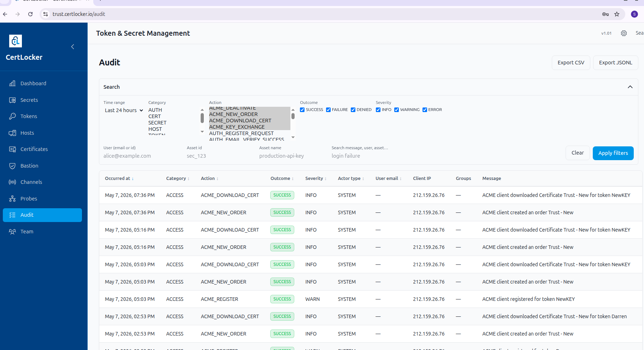Screen dimensions: 644x350
Task: Uncheck the SUCCESS outcome checkbox
Action: [302, 110]
